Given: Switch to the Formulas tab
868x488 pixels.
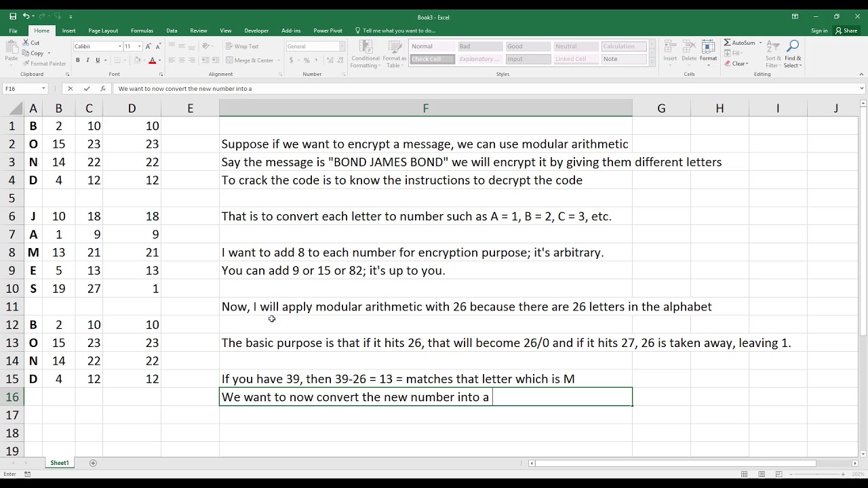Looking at the screenshot, I should (x=142, y=30).
